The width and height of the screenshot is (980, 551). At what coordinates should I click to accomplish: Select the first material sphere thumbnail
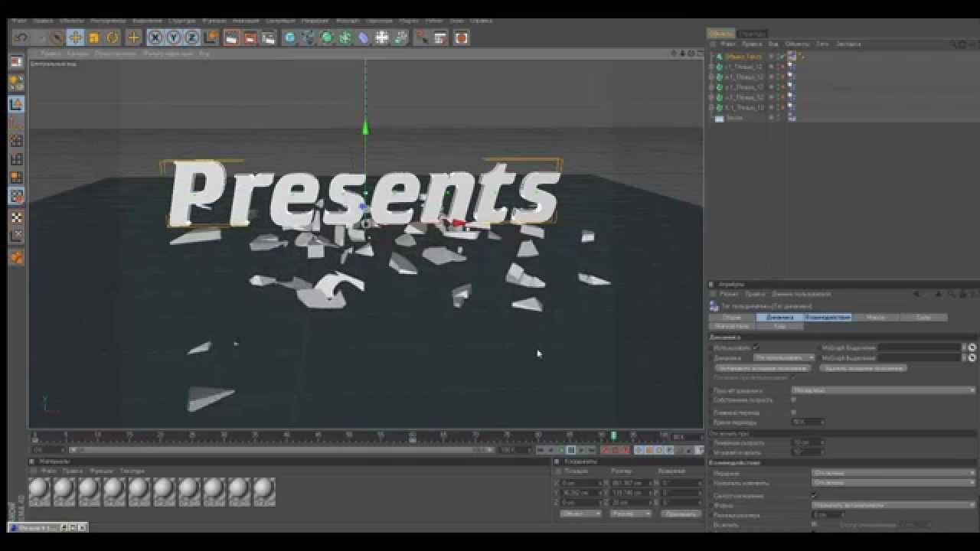pyautogui.click(x=39, y=491)
